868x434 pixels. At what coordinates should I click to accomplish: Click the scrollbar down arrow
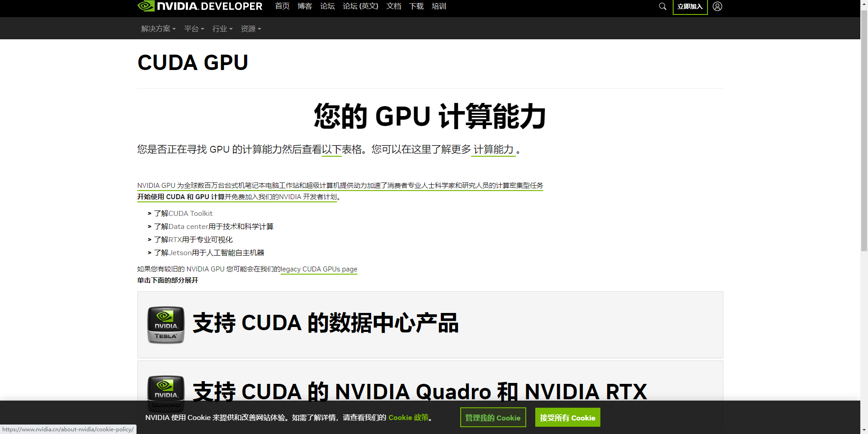click(x=864, y=430)
